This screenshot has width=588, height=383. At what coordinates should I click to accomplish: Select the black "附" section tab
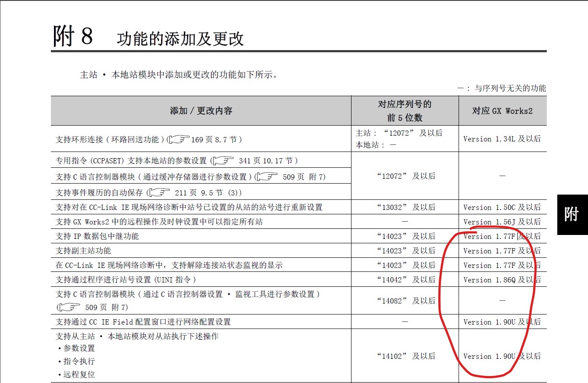point(572,214)
